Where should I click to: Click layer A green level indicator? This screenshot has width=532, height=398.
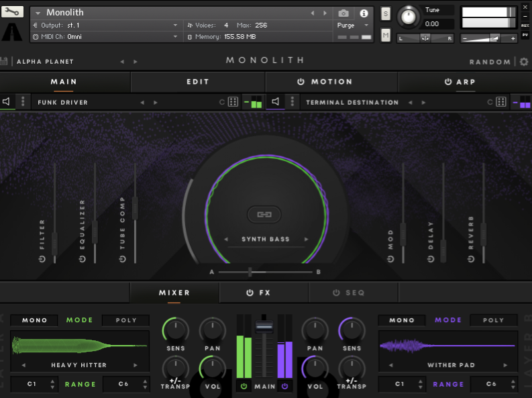tap(253, 102)
